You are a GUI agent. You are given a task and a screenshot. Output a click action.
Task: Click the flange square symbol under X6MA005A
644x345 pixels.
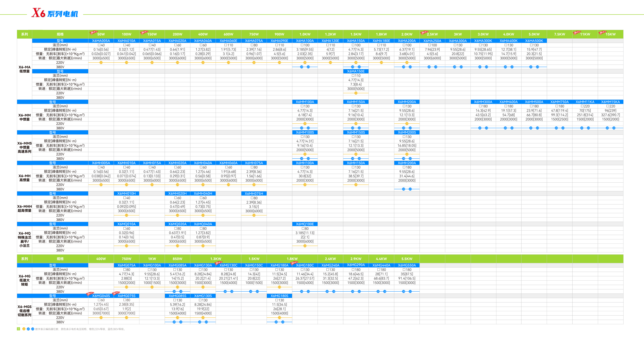pyautogui.click(x=99, y=45)
